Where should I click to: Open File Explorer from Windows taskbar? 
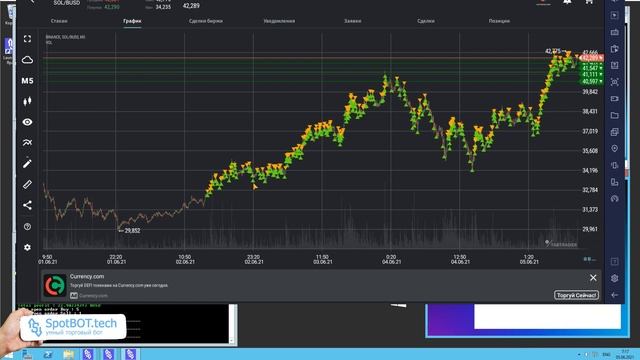(69, 354)
